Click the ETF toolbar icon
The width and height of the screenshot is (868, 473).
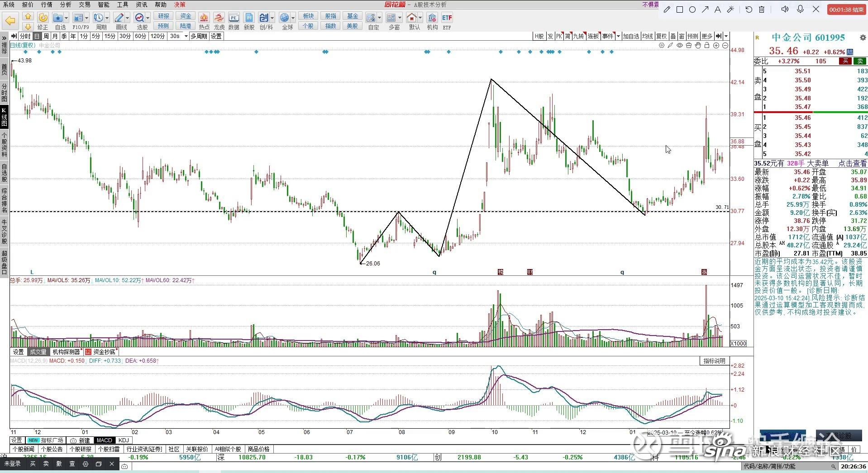[447, 18]
